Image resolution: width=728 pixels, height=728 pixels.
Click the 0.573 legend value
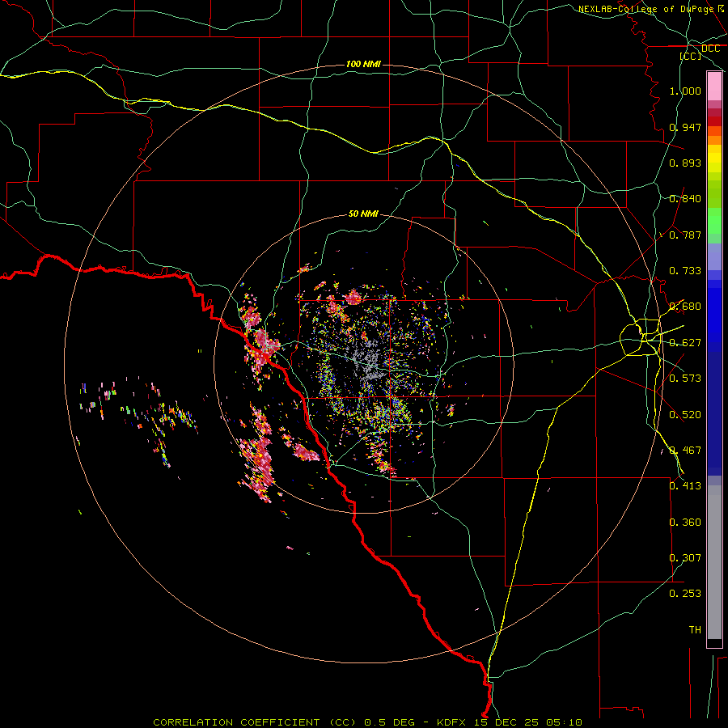[685, 379]
